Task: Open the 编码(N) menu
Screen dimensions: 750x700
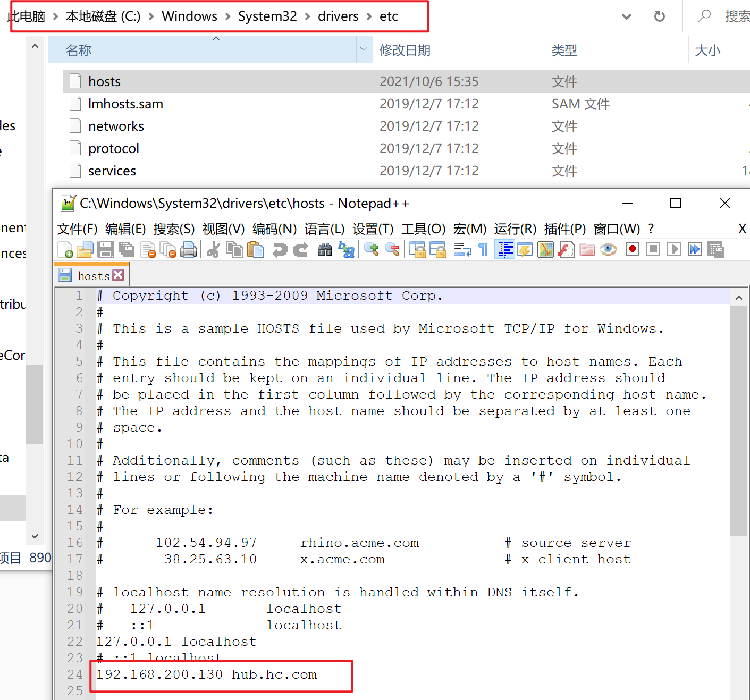Action: click(274, 229)
